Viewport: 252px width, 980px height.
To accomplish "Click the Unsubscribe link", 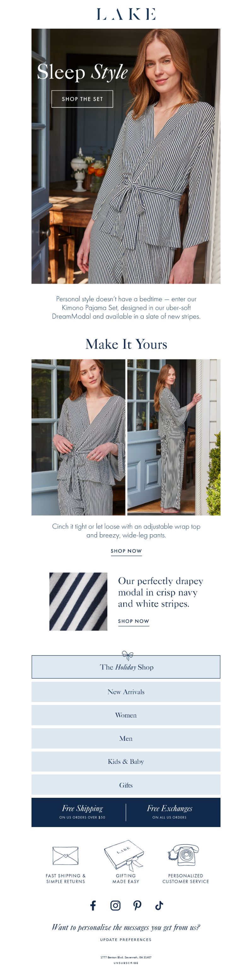I will pyautogui.click(x=126, y=963).
